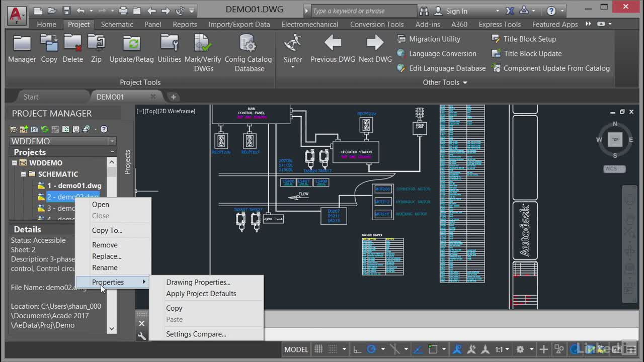Click New Project icon in Project Manager toolbar
The width and height of the screenshot is (644, 362).
pyautogui.click(x=24, y=129)
